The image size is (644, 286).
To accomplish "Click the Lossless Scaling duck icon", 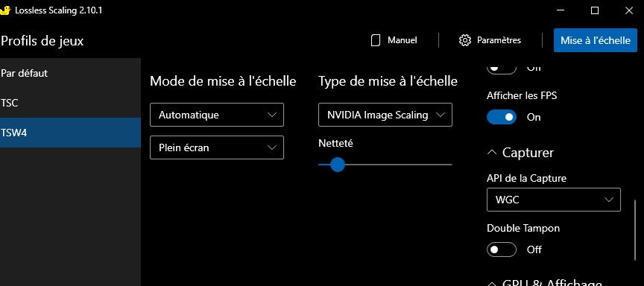I will point(5,10).
